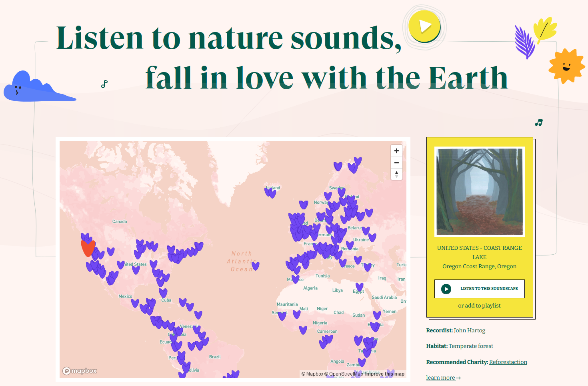Select the purple heart marker in the Atlantic Ocean
The image size is (588, 386).
click(x=256, y=266)
